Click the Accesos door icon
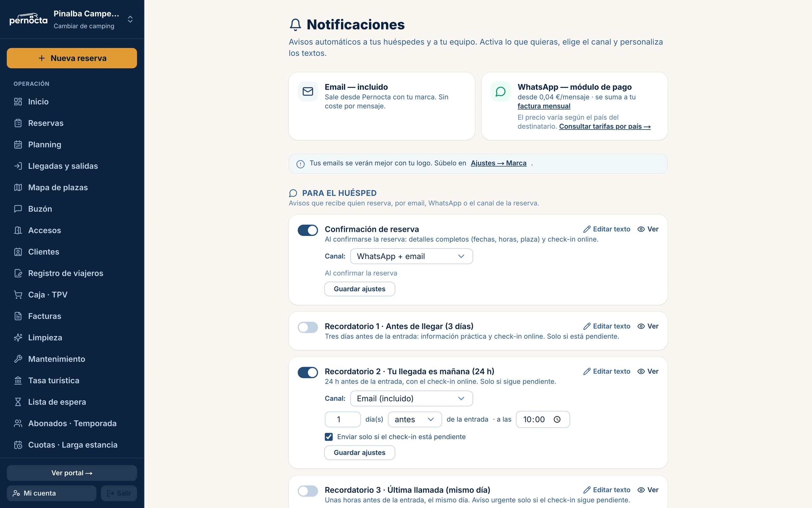The image size is (812, 508). tap(18, 230)
